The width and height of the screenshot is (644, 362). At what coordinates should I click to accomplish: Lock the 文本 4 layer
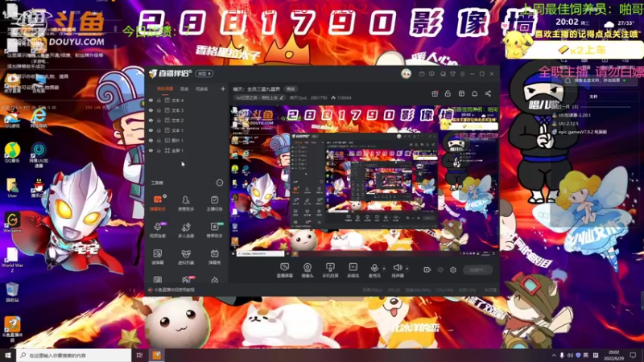click(159, 100)
